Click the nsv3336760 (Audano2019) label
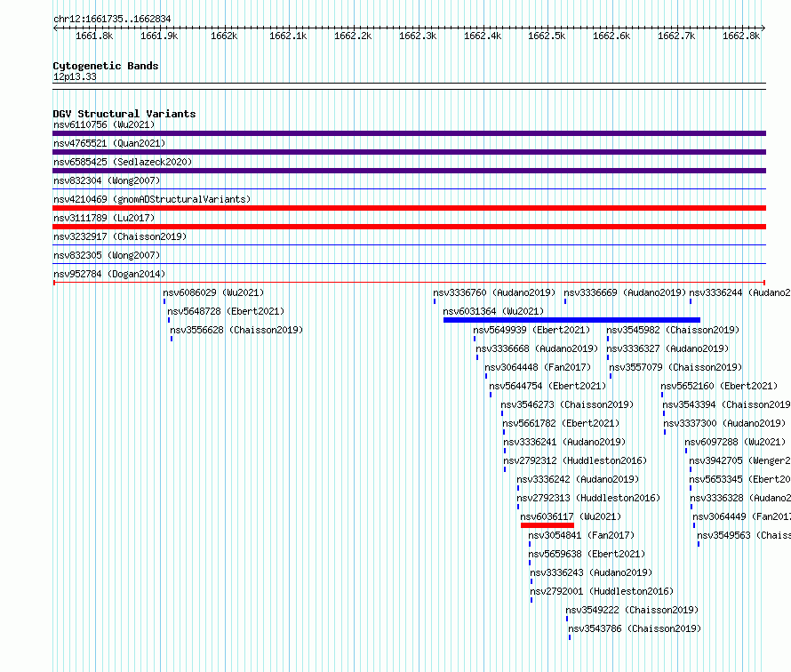The image size is (791, 672). click(x=494, y=292)
